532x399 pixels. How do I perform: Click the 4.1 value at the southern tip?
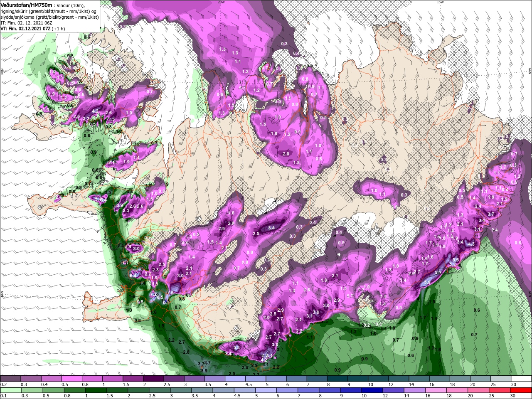pyautogui.click(x=266, y=365)
